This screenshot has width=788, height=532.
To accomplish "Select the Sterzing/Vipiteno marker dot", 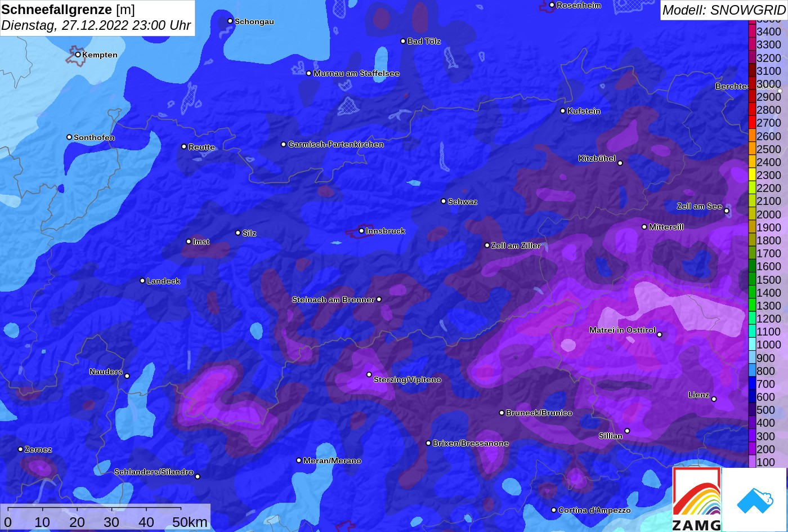I will click(x=369, y=374).
